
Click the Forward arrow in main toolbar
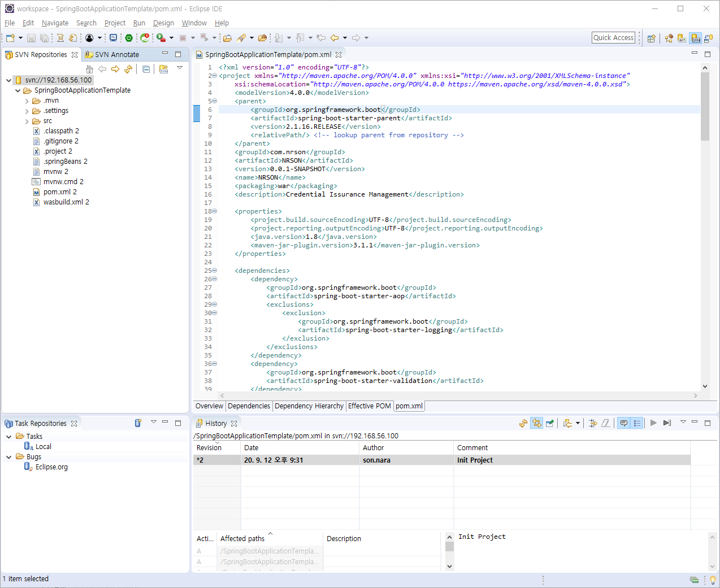point(356,38)
